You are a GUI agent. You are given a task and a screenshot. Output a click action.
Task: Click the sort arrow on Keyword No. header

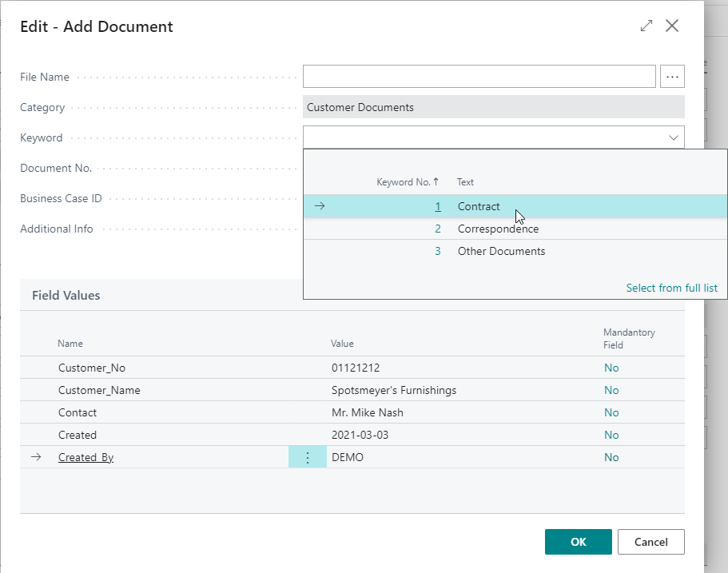click(x=436, y=182)
